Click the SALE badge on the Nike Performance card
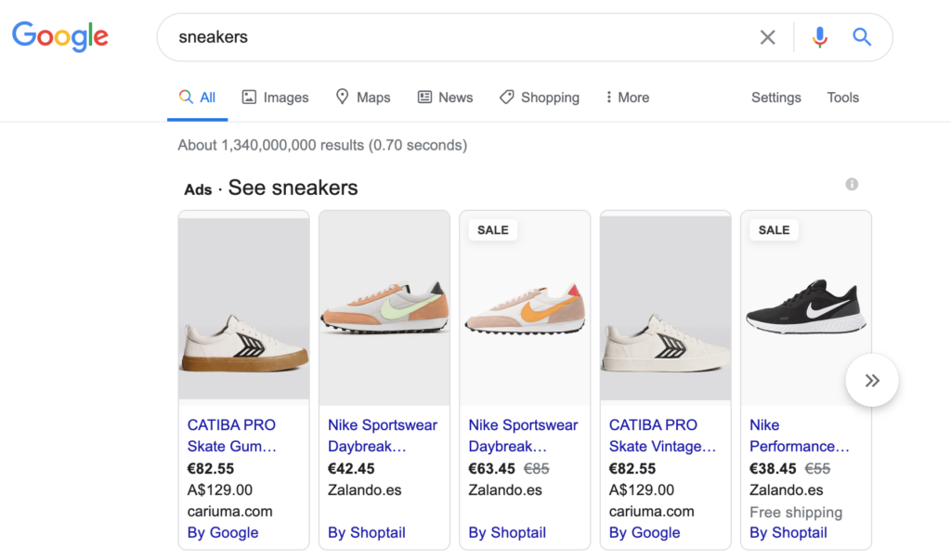 point(774,230)
